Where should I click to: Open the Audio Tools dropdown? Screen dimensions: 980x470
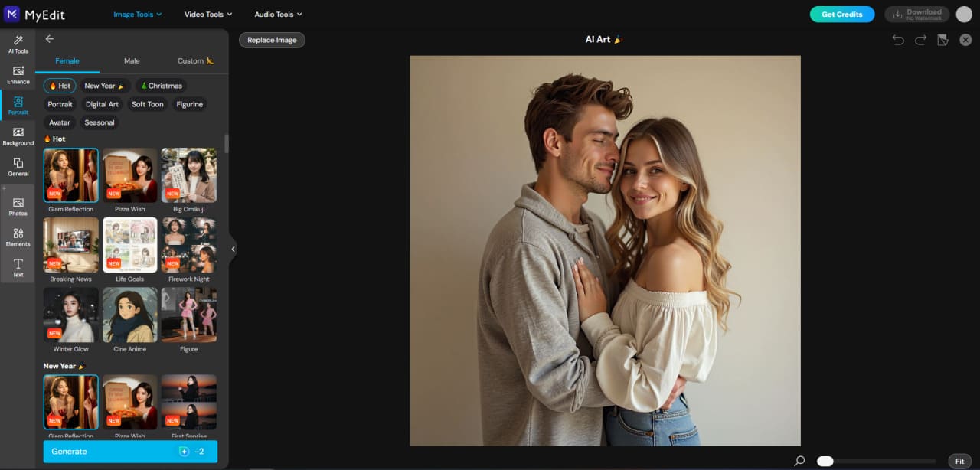coord(277,14)
